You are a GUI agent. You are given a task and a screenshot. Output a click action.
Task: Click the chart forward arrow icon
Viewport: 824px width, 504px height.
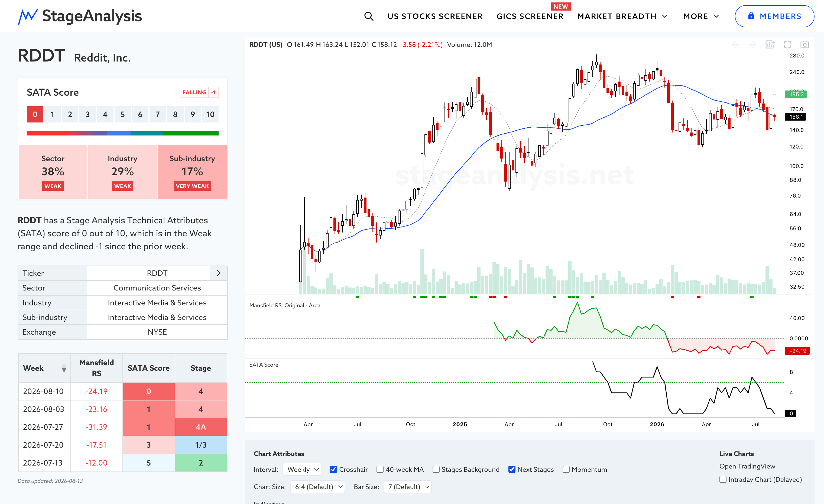[752, 44]
